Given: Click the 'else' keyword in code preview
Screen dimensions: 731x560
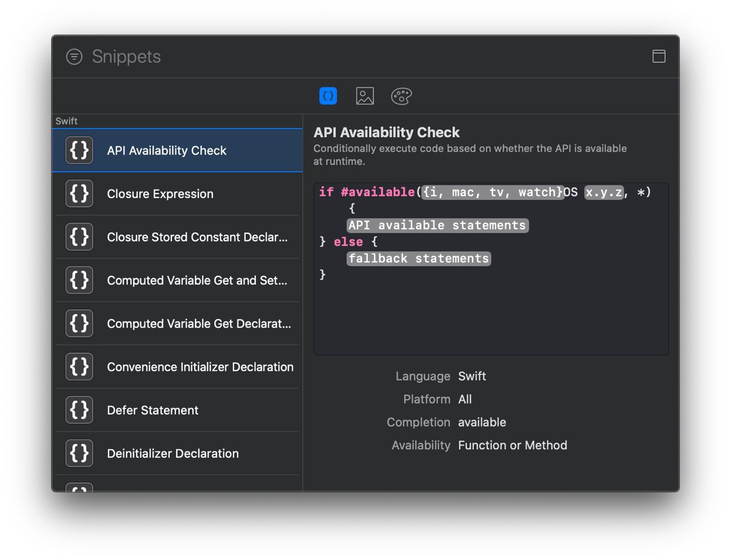Looking at the screenshot, I should point(348,242).
